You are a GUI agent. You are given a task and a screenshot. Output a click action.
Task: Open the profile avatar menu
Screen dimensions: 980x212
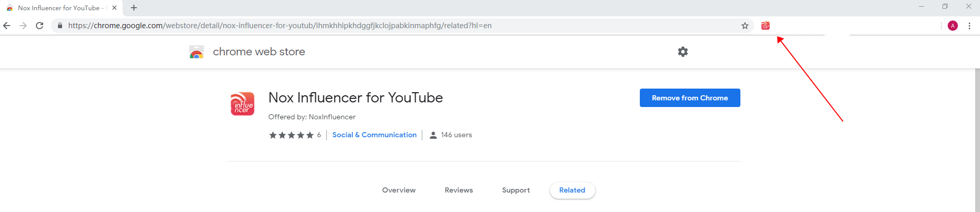[x=953, y=26]
